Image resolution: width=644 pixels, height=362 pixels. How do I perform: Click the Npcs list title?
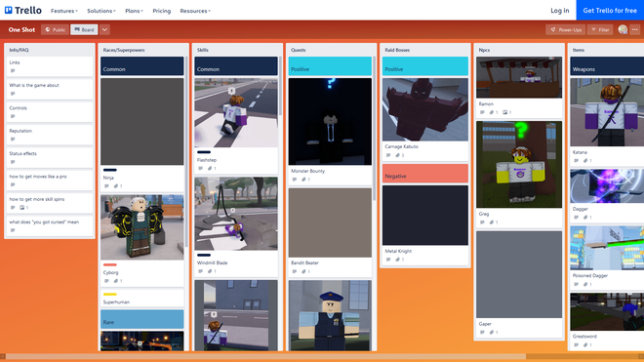tap(484, 50)
